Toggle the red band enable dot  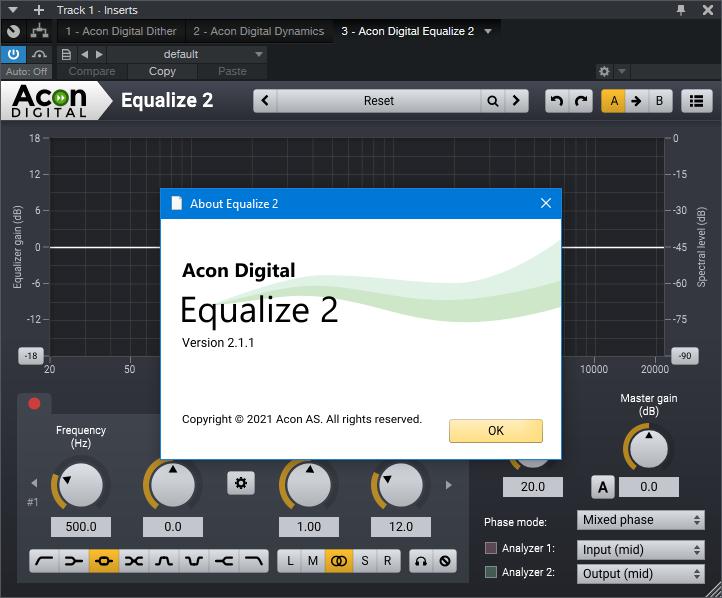point(34,404)
